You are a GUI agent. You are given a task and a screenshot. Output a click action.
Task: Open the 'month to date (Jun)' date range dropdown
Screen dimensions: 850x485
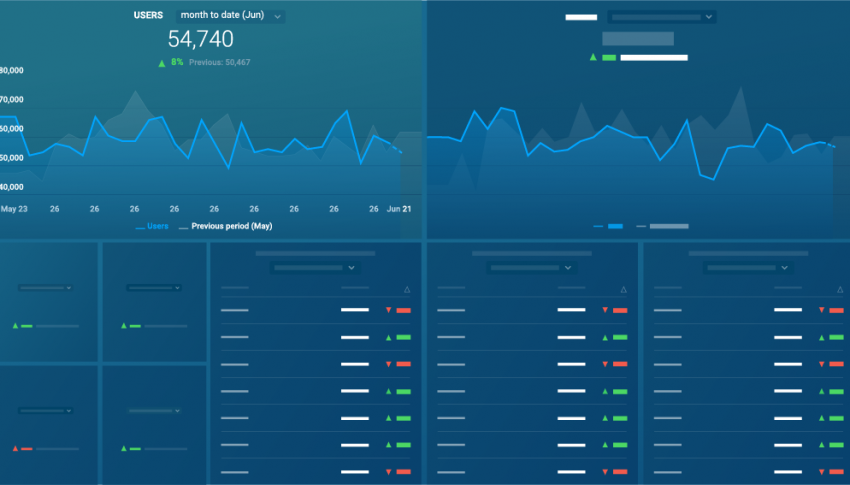coord(230,16)
